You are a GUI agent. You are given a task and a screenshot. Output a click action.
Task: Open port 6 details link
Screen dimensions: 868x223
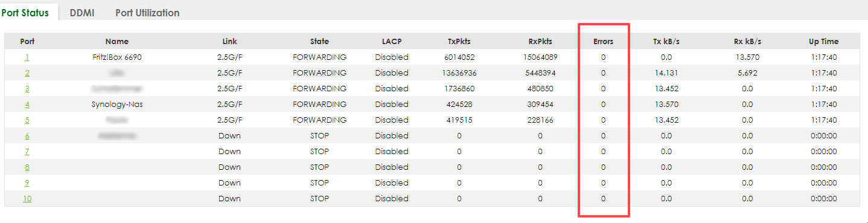point(27,136)
